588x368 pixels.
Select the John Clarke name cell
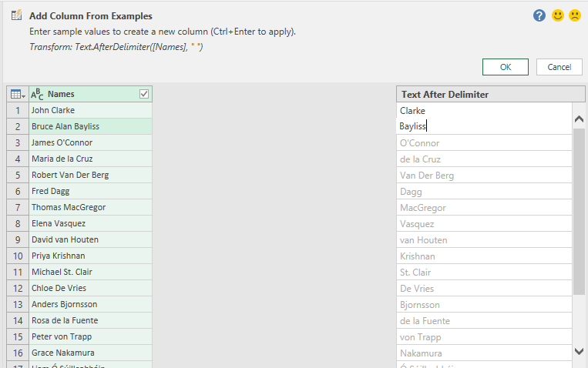click(90, 110)
